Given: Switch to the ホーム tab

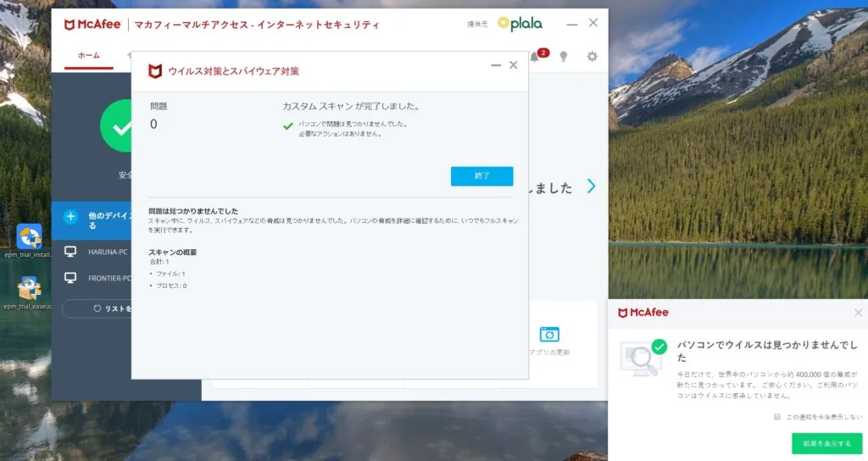Looking at the screenshot, I should pos(88,55).
